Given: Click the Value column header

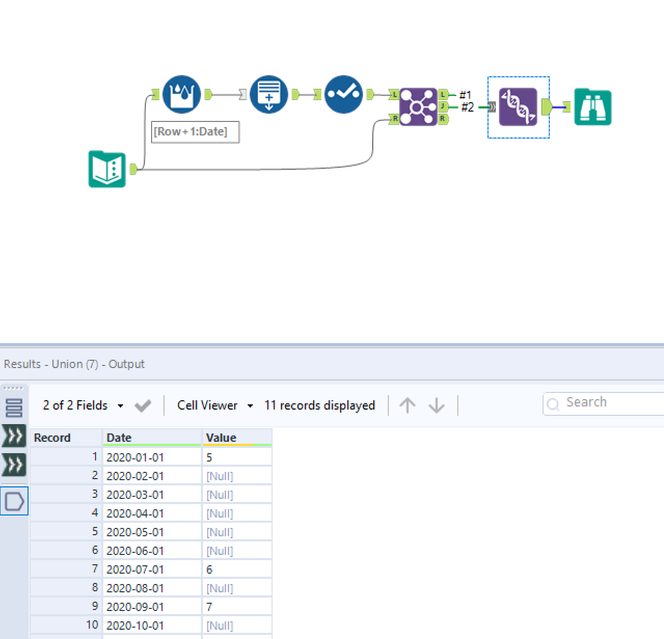Looking at the screenshot, I should [x=237, y=437].
